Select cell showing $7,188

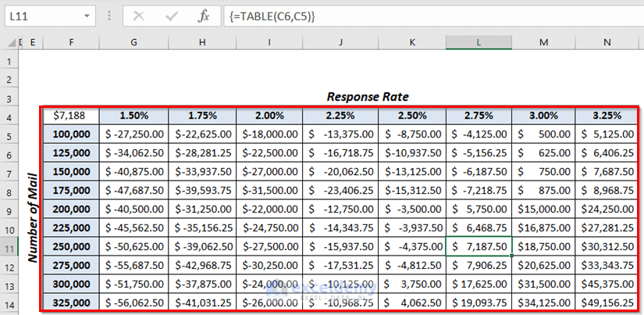pos(69,116)
